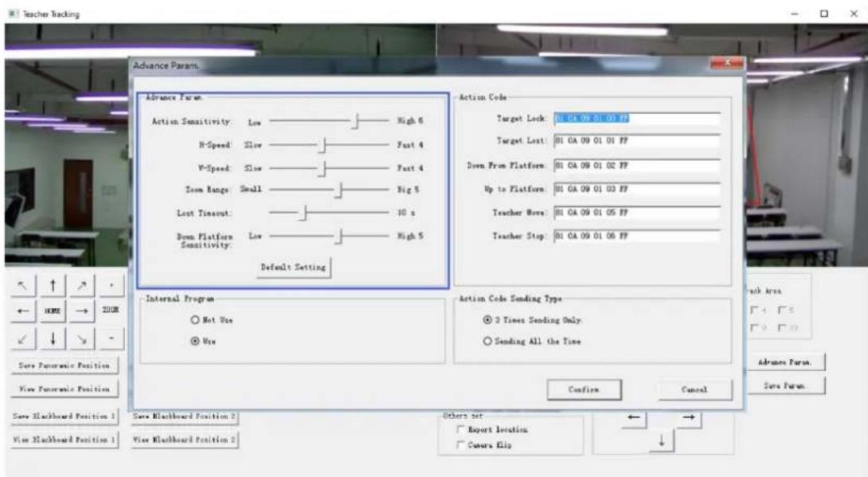Close the Advance Param dialog with X
Image resolution: width=868 pixels, height=477 pixels.
pos(726,63)
